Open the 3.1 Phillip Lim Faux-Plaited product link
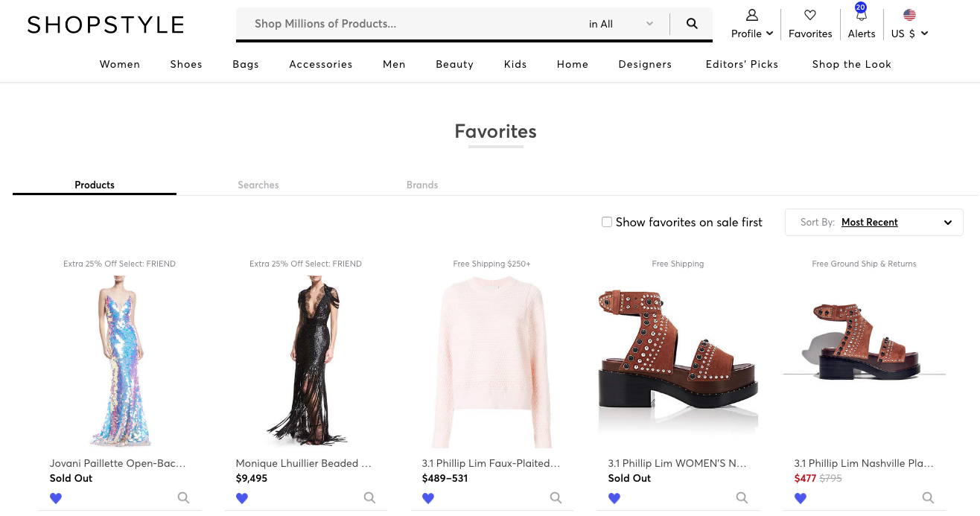Screen dimensions: 980x516 pyautogui.click(x=491, y=463)
